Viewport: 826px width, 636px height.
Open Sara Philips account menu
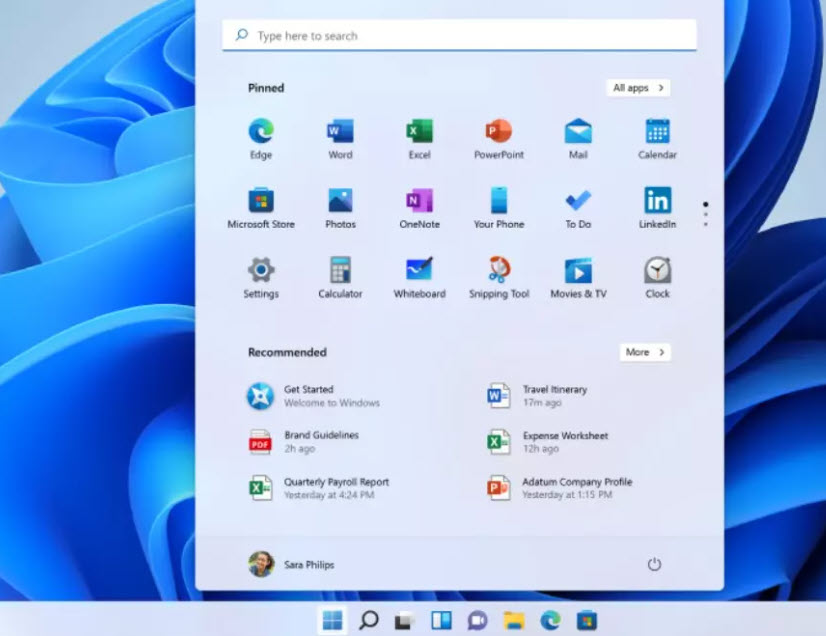coord(291,564)
